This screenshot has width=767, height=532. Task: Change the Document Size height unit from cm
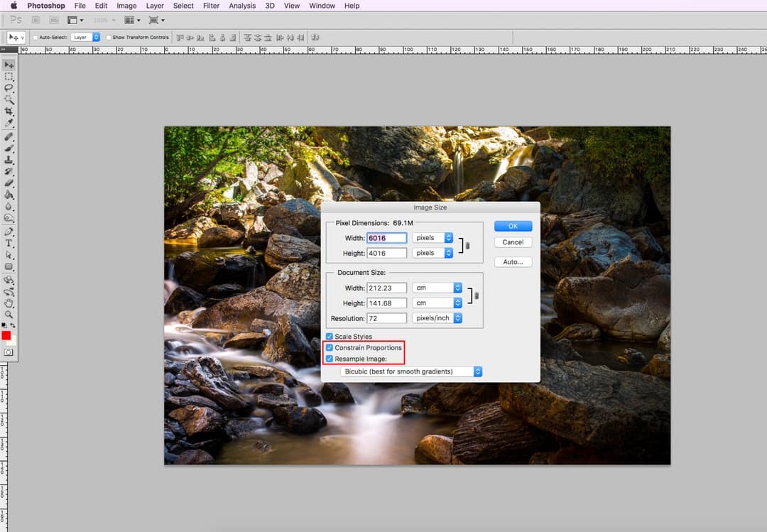tap(437, 303)
